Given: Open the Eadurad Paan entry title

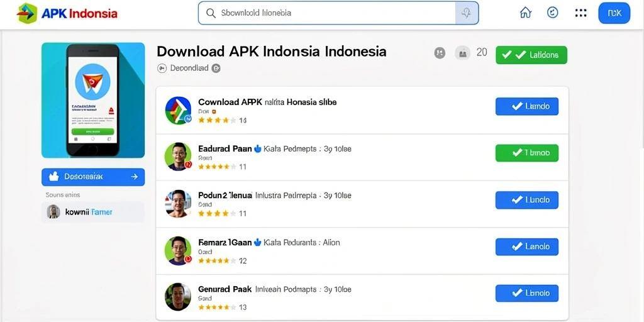Looking at the screenshot, I should tap(225, 149).
